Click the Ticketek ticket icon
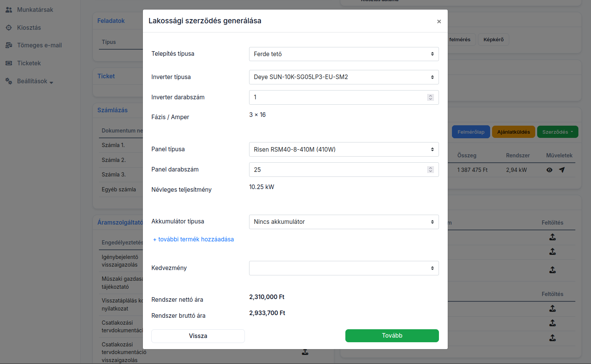This screenshot has width=591, height=364. pyautogui.click(x=9, y=63)
